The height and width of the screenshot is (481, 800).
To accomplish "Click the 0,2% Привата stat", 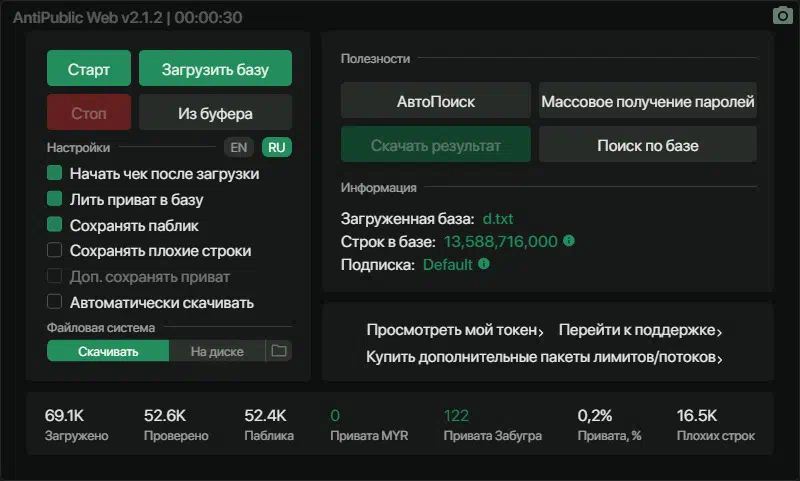I will click(x=609, y=424).
